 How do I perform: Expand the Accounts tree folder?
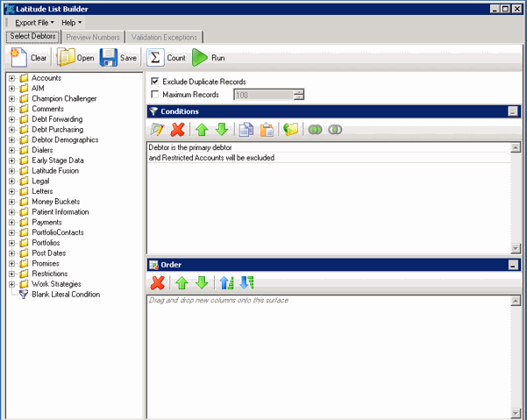[x=11, y=78]
